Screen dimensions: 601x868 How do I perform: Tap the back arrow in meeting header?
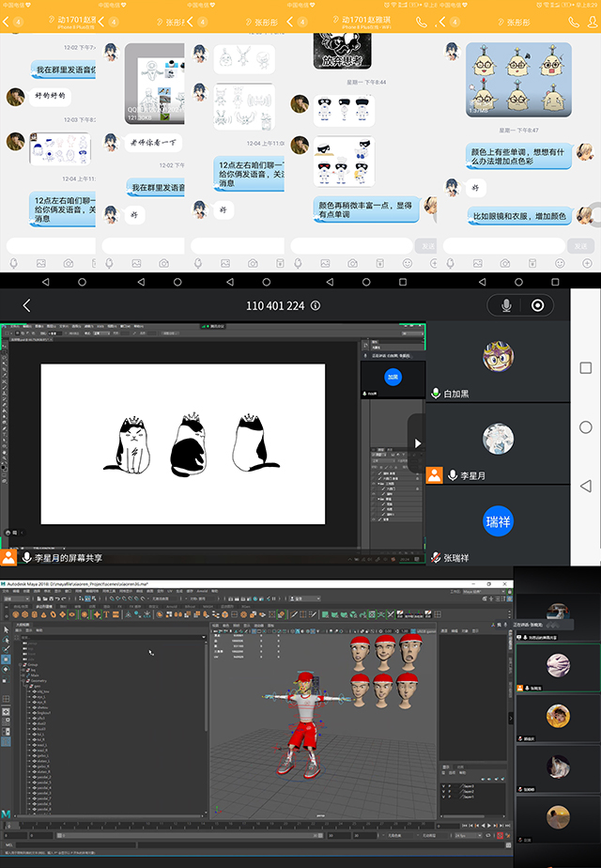click(x=26, y=305)
